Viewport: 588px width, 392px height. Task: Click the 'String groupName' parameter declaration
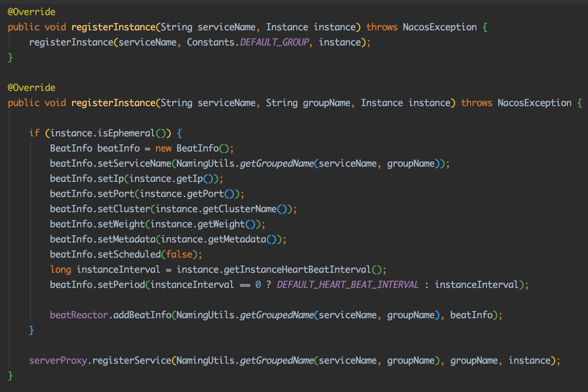[x=308, y=103]
